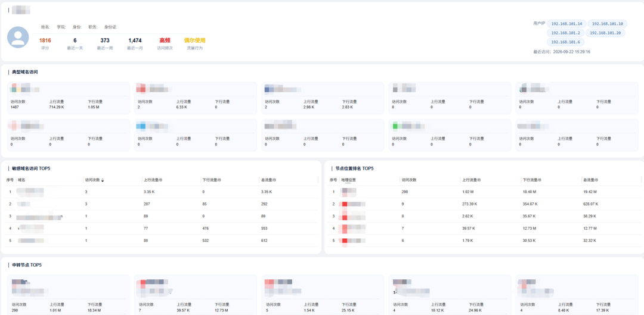This screenshot has height=315, width=644.
Task: Click 敏感域名访问 TOP5 section title
Action: pyautogui.click(x=31, y=169)
